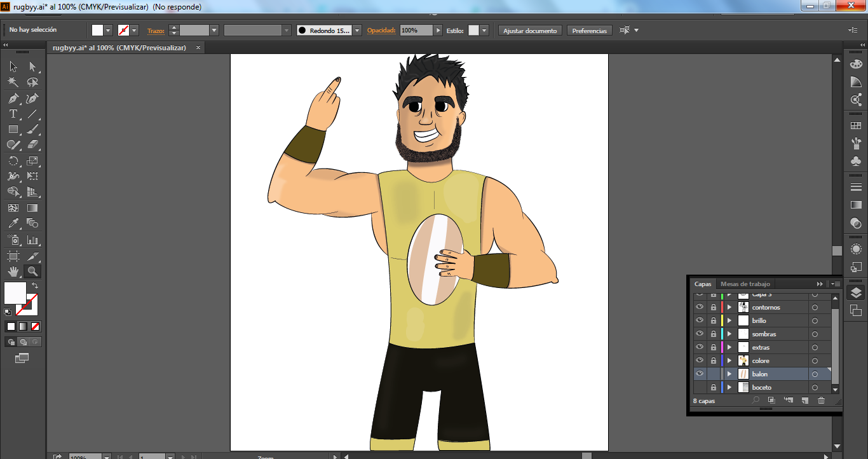Create new layer in Capas panel
The image size is (868, 459).
(x=804, y=401)
